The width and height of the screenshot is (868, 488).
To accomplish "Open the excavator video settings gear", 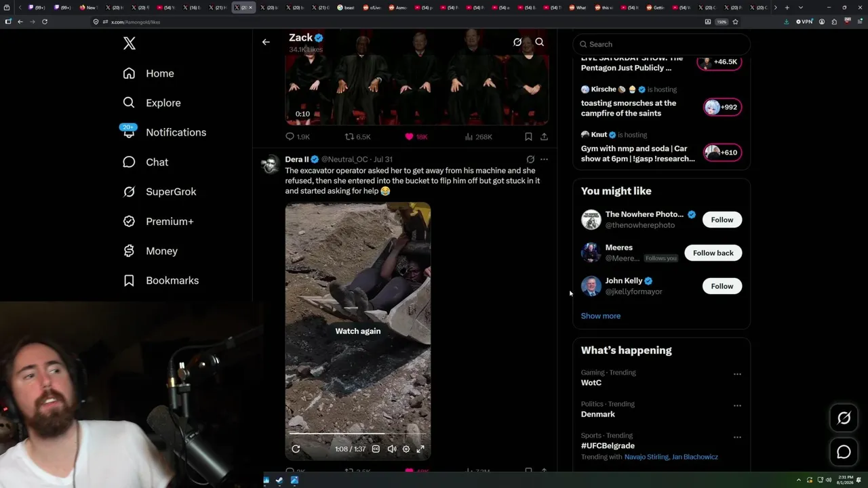I will click(x=406, y=449).
